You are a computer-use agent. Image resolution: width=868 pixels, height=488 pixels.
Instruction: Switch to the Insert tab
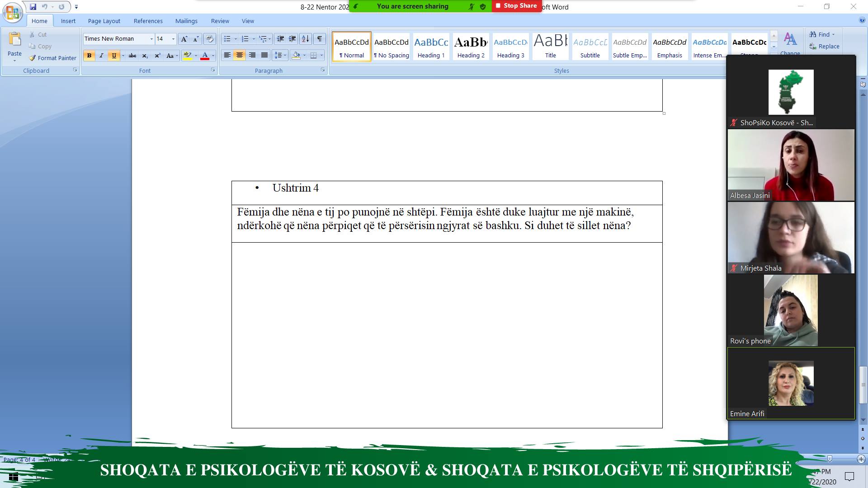(68, 21)
